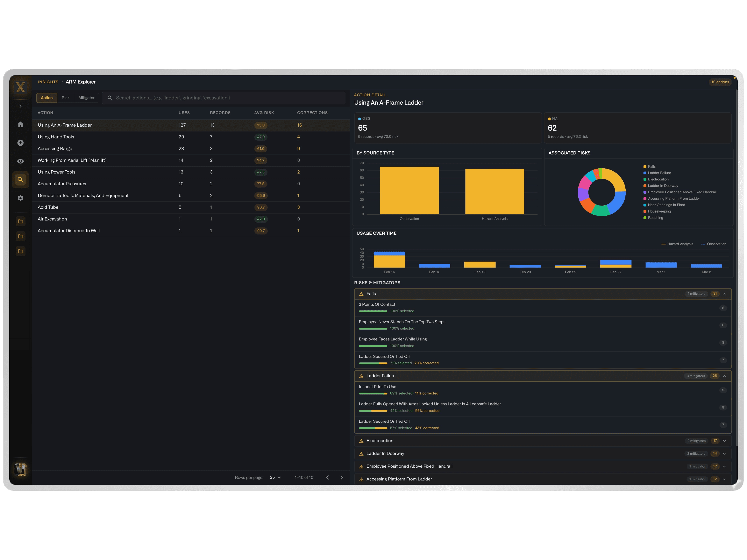This screenshot has height=560, width=747.
Task: Select Demobilize Tools, Materials, And Equipment row
Action: point(191,195)
